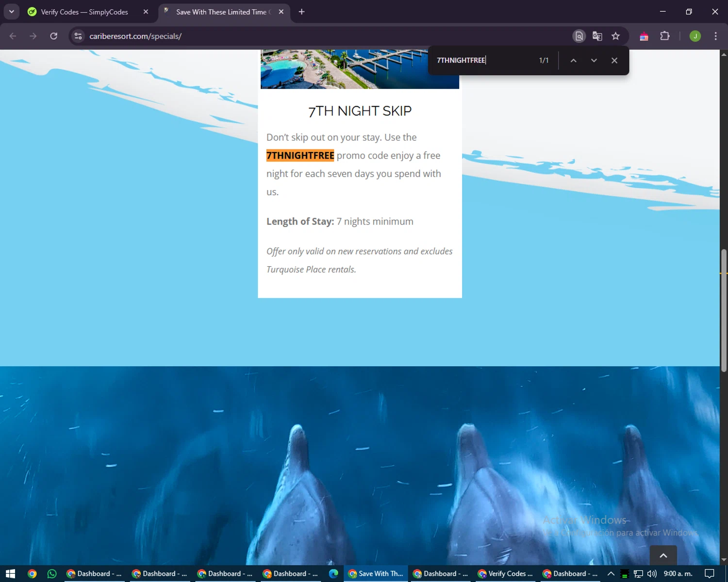Show hidden system tray icons
The width and height of the screenshot is (728, 582).
tap(611, 573)
